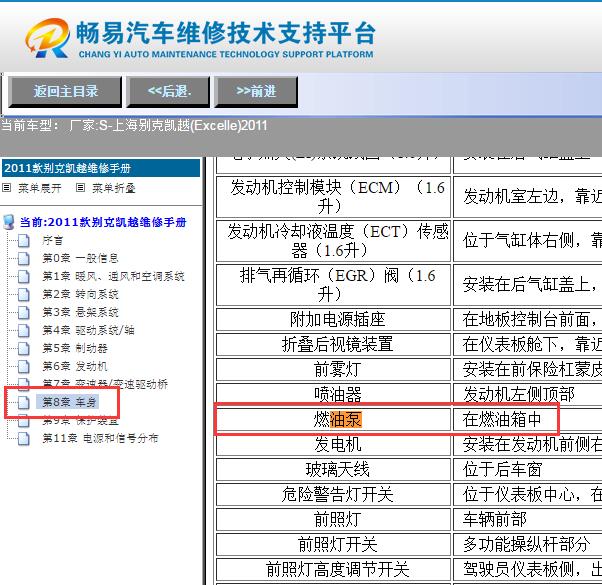The width and height of the screenshot is (602, 585).
Task: Click the 折叠后视镜装置 cell
Action: [x=333, y=344]
